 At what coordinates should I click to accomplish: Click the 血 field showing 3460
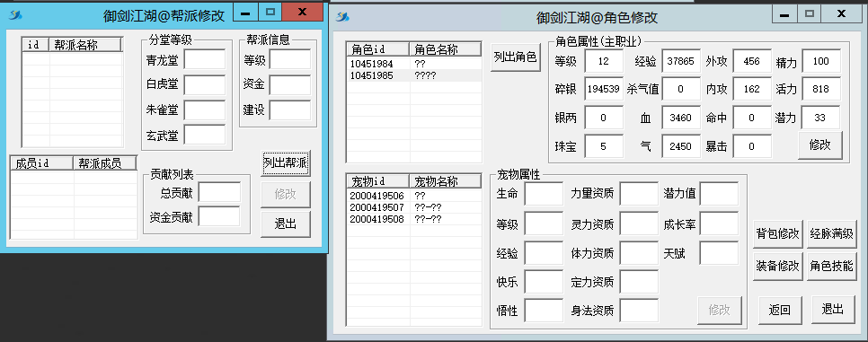click(x=681, y=118)
